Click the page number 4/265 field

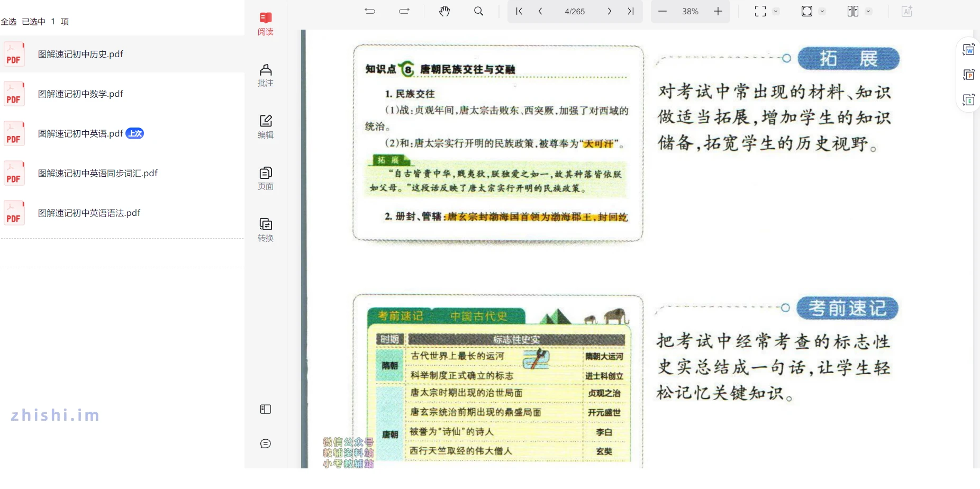tap(575, 11)
